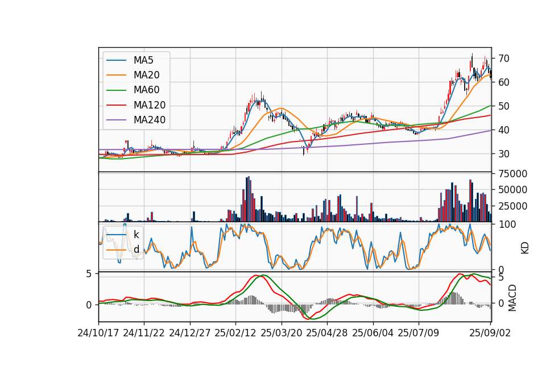Click the price axis value 50
The width and height of the screenshot is (546, 392).
point(503,106)
